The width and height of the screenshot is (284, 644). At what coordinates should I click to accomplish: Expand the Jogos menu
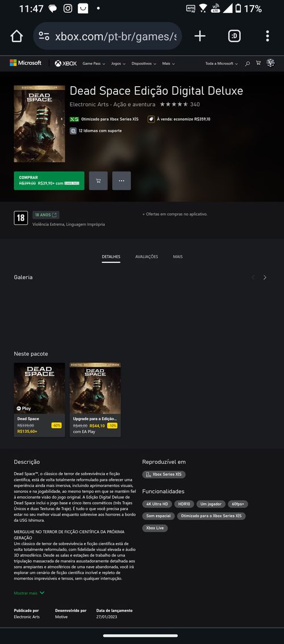click(118, 64)
